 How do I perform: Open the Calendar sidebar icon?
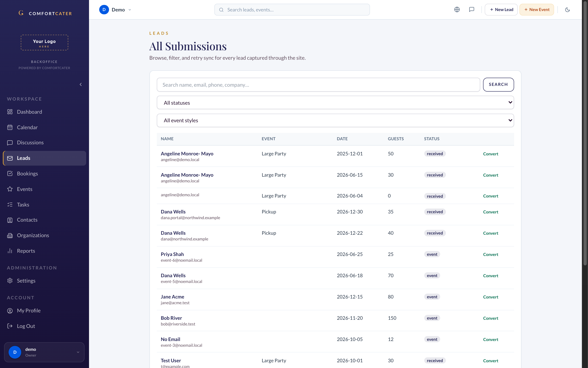[10, 127]
